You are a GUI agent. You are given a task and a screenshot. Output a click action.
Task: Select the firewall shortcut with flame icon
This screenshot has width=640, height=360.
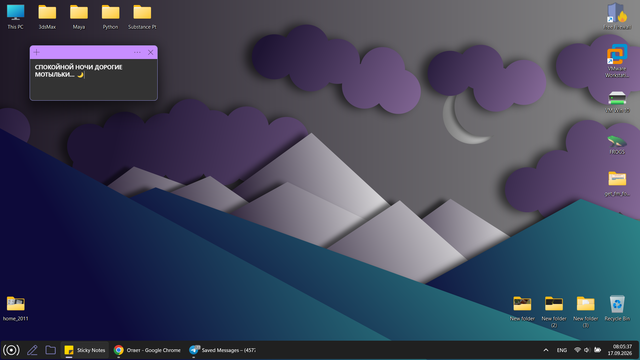click(617, 16)
